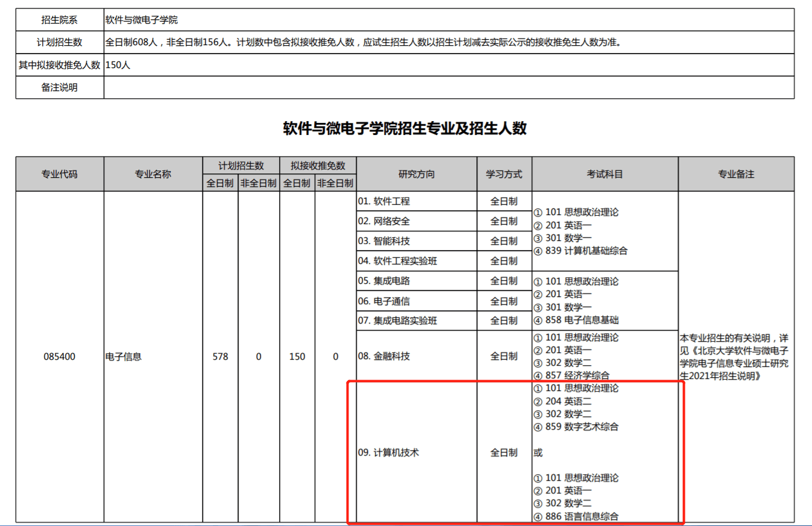Click 全日制 in the 01. 软件工程 row

click(504, 201)
